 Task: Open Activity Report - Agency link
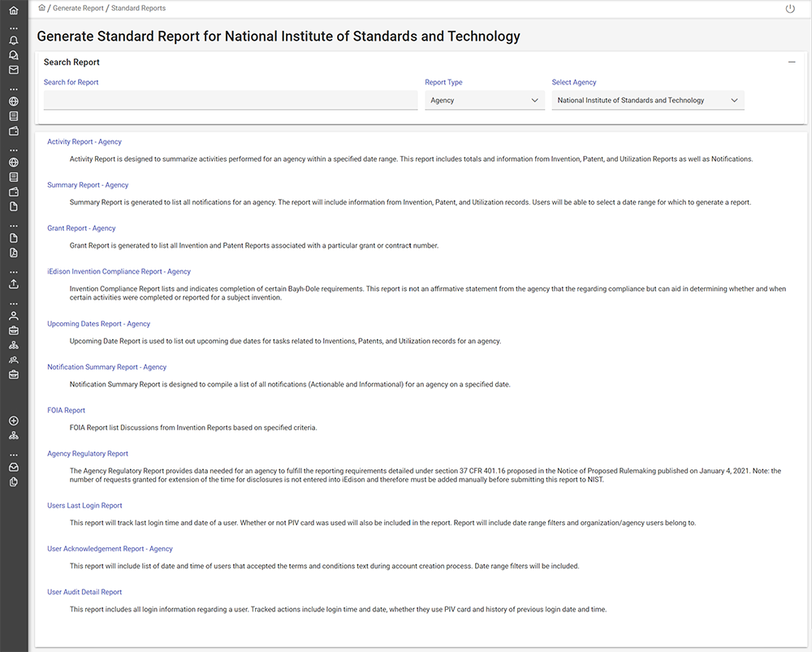pos(84,142)
